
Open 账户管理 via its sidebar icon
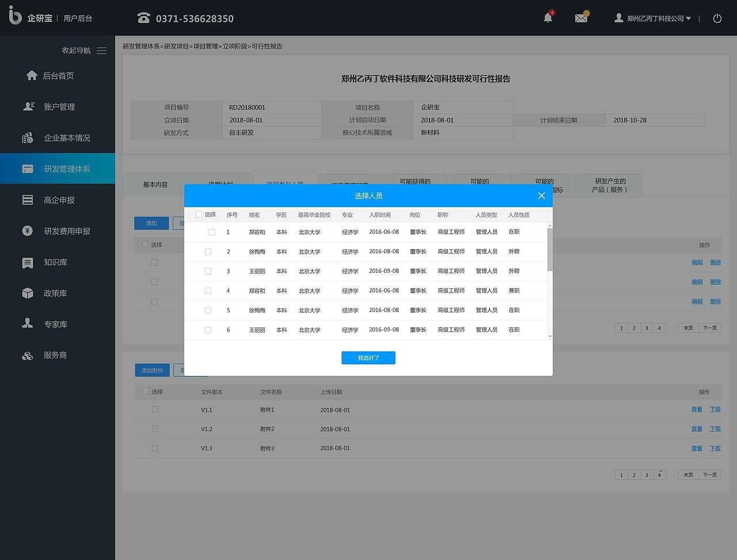point(29,106)
